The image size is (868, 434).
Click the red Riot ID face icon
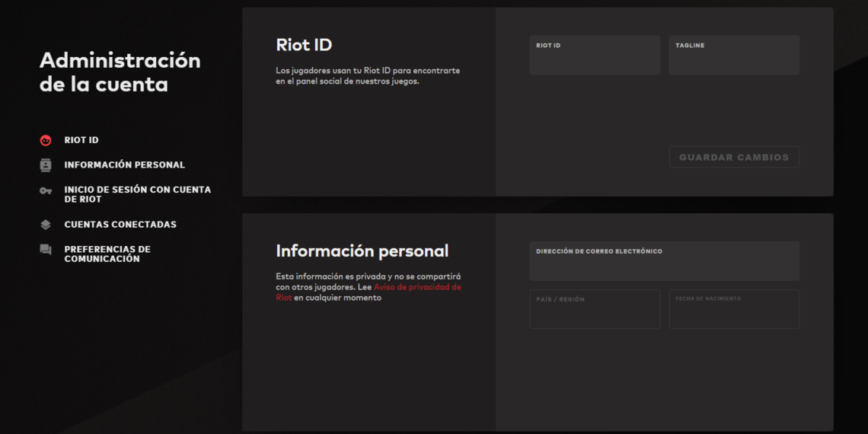(46, 141)
